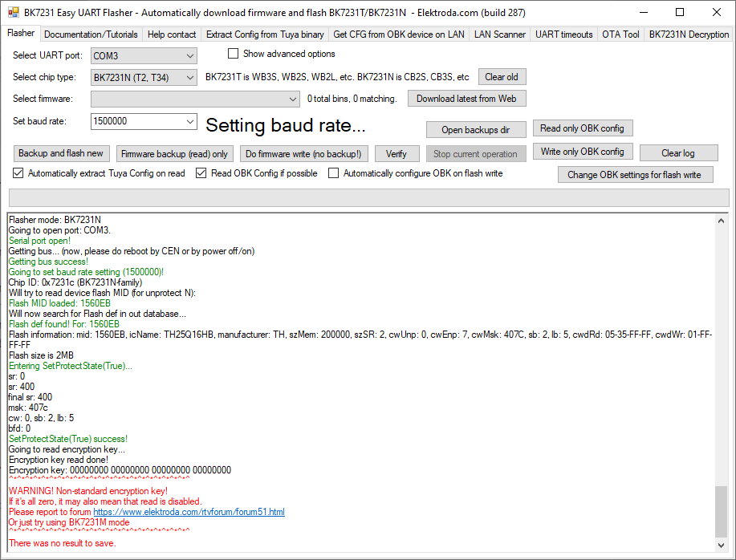Switch to the Flasher tab

pos(21,34)
